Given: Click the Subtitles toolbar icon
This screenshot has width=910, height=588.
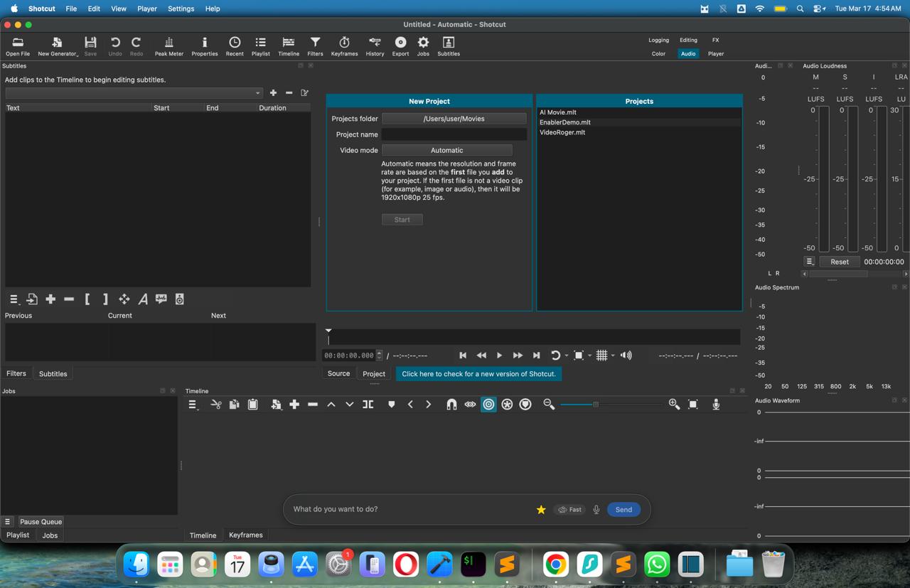Looking at the screenshot, I should [449, 46].
